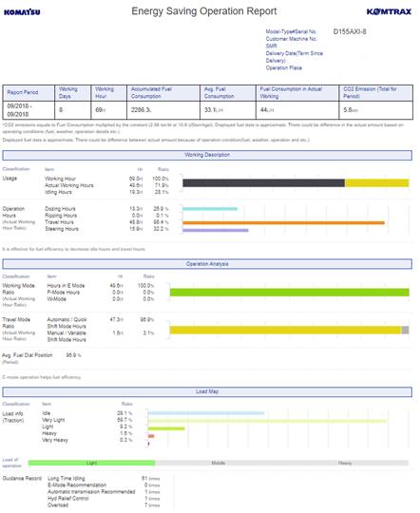420x513 pixels.
Task: Click the Operation Place label
Action: [283, 67]
